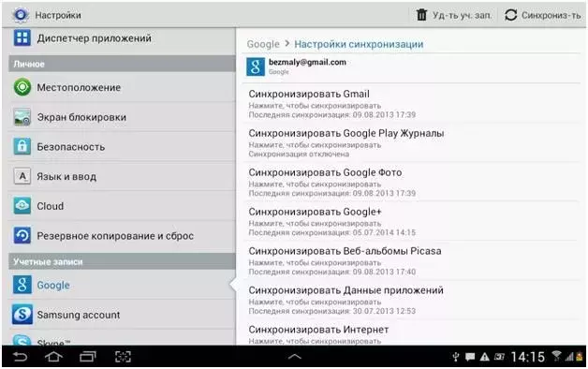
Task: Open Экран блокировки lock screen icon
Action: [x=22, y=117]
